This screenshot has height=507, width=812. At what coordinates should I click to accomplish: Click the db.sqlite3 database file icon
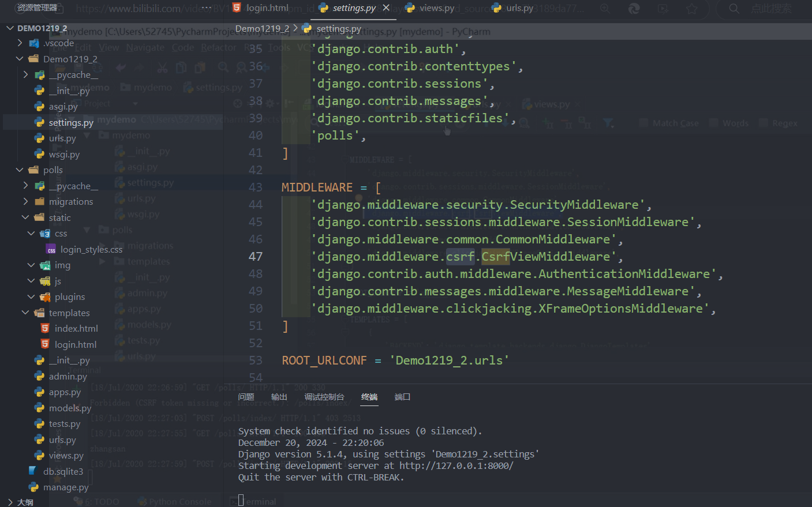tap(33, 471)
